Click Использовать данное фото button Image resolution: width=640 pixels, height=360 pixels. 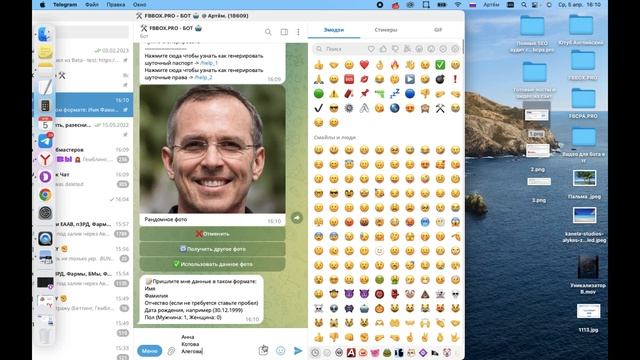pos(212,264)
